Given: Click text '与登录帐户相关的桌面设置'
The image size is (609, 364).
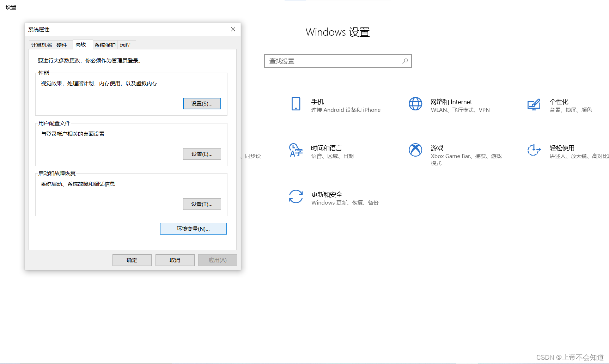Looking at the screenshot, I should [73, 134].
